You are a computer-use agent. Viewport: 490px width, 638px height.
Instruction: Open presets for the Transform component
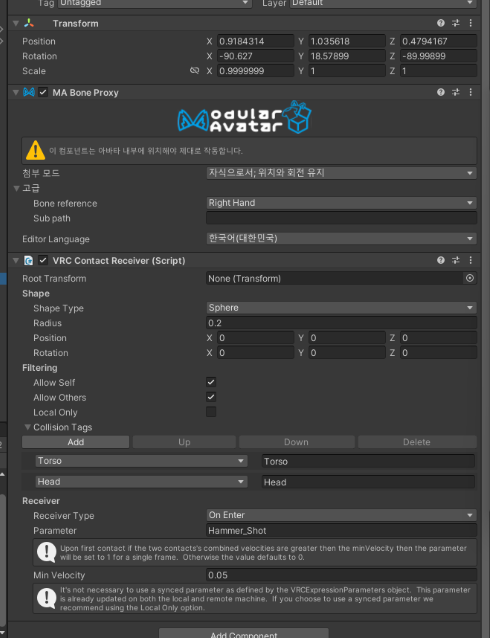pyautogui.click(x=455, y=23)
